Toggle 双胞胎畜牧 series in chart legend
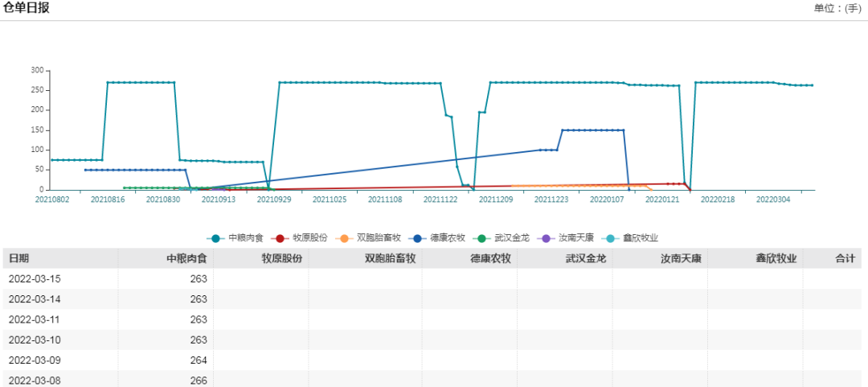This screenshot has width=868, height=387. (x=367, y=238)
